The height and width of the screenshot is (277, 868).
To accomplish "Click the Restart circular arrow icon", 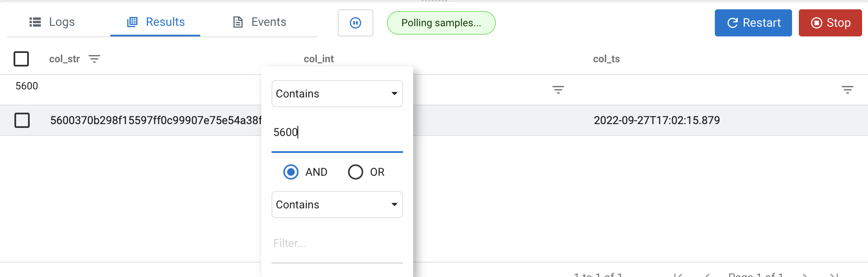I will point(733,23).
